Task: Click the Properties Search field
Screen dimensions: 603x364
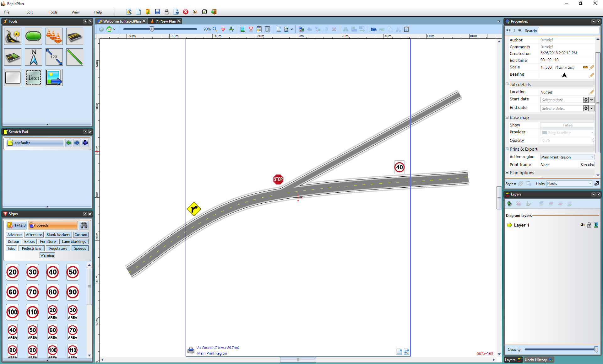Action: (569, 30)
